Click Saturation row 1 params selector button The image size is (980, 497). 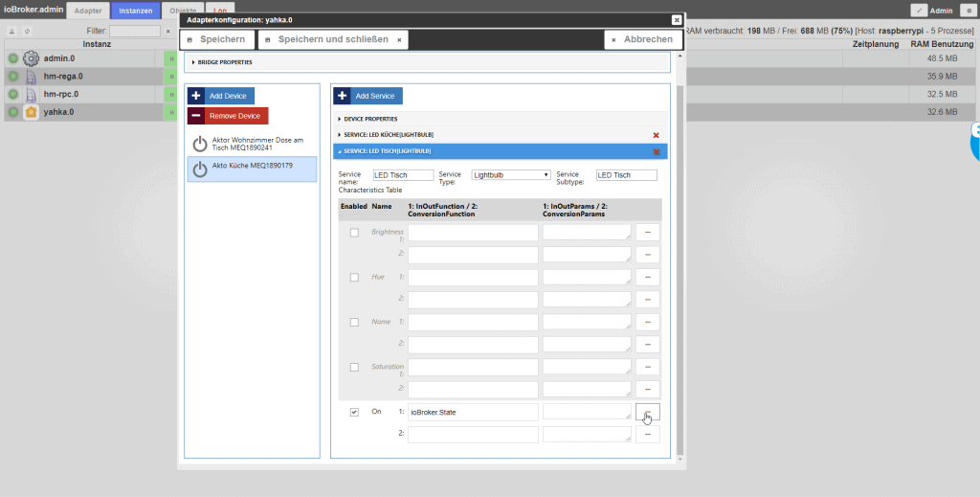[648, 368]
